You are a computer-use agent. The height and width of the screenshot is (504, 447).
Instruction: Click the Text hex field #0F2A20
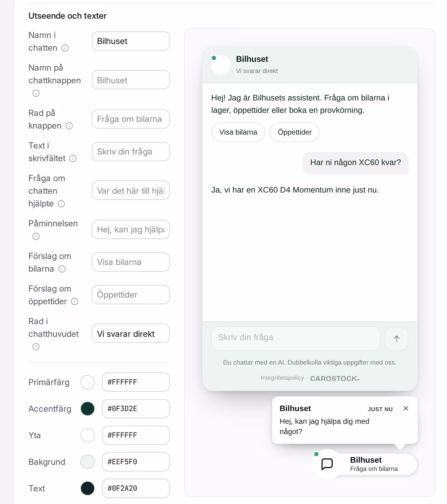point(136,488)
